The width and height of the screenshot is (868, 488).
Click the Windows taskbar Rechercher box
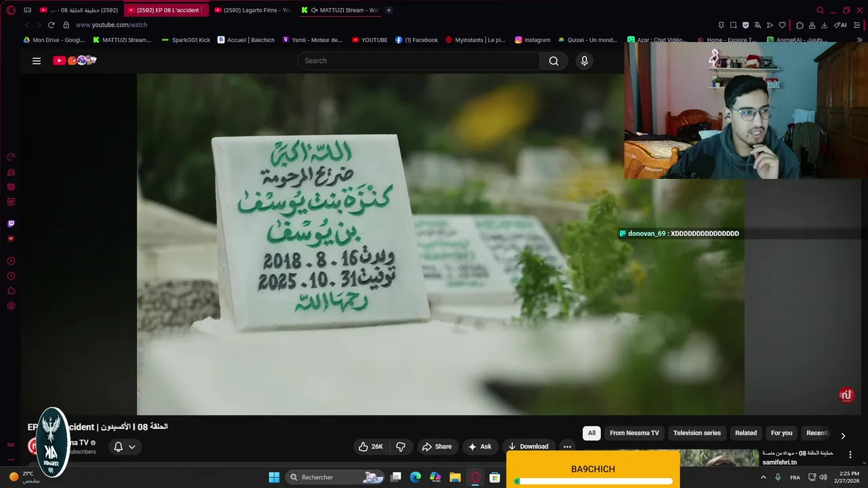335,477
